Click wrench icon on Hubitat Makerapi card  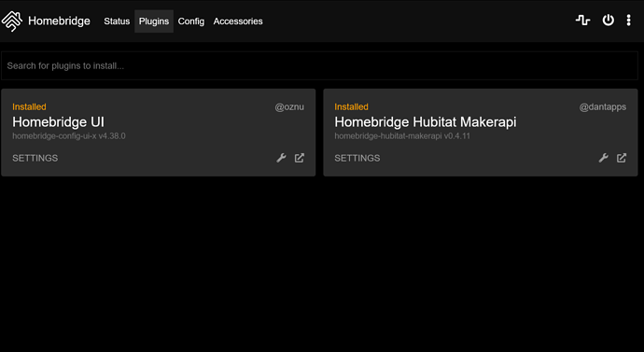[x=603, y=158]
